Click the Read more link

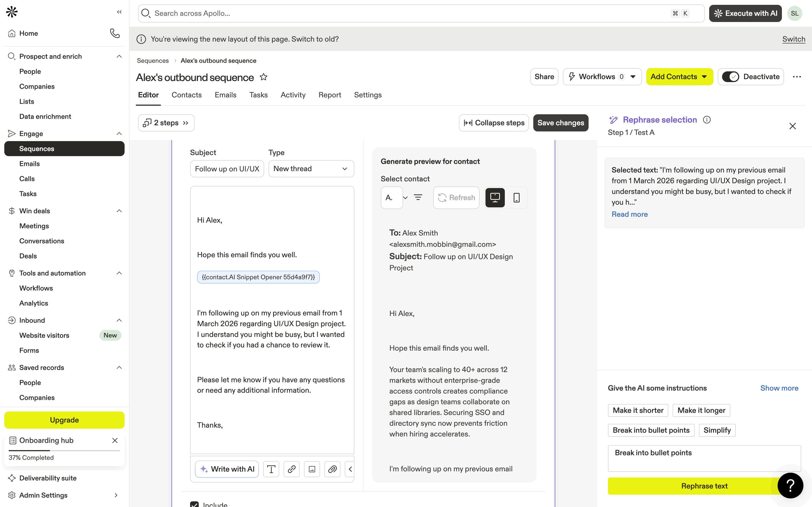pyautogui.click(x=629, y=214)
